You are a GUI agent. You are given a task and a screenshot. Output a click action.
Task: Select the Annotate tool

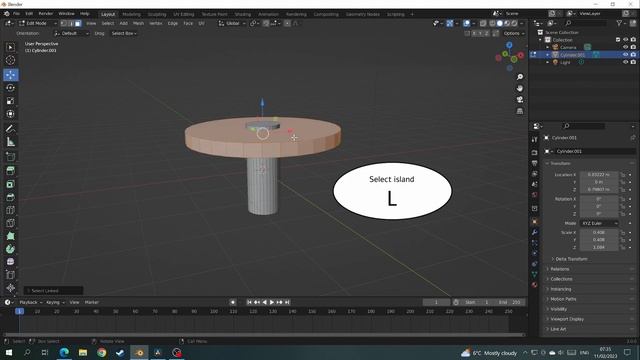coord(11,129)
